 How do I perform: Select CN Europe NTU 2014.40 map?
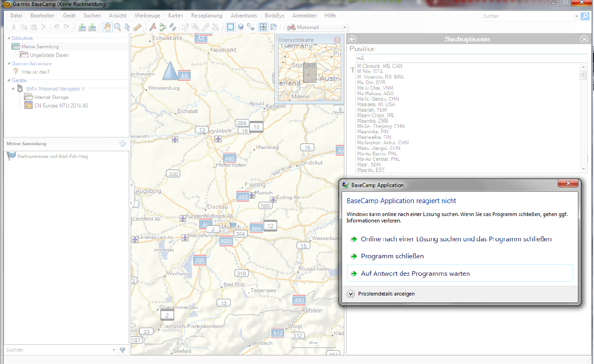pos(61,106)
